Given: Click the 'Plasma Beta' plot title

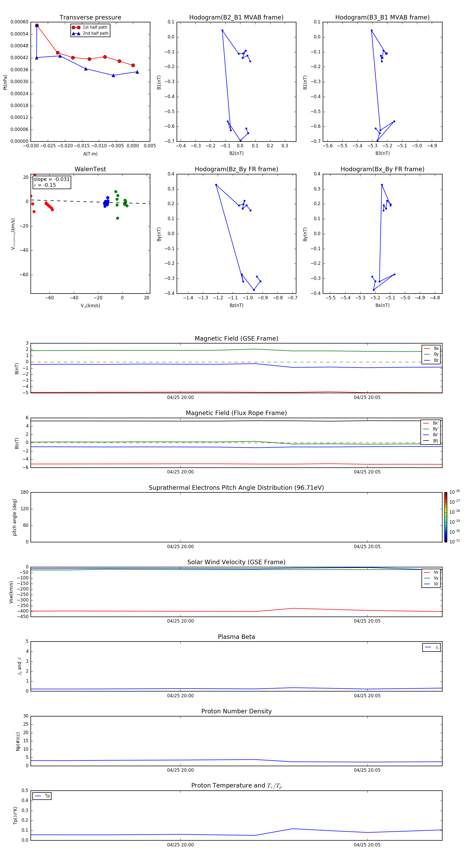Looking at the screenshot, I should pos(236,637).
